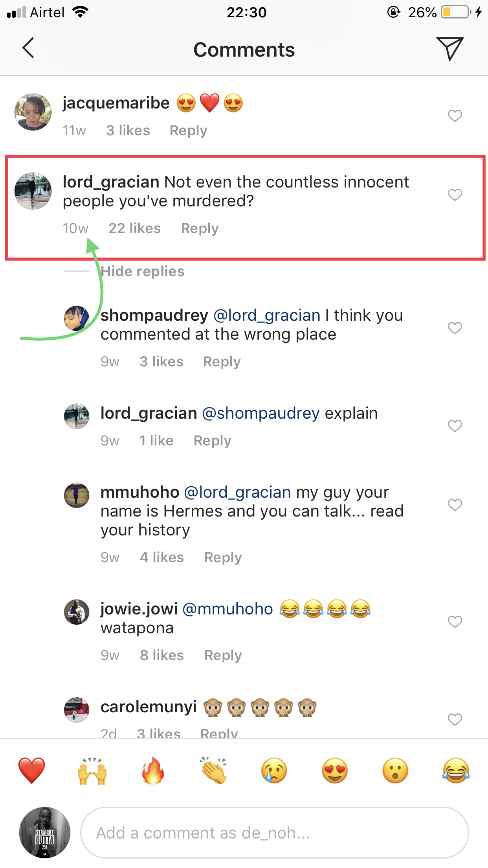
Task: Open @shompaudrey mention link
Action: (261, 413)
